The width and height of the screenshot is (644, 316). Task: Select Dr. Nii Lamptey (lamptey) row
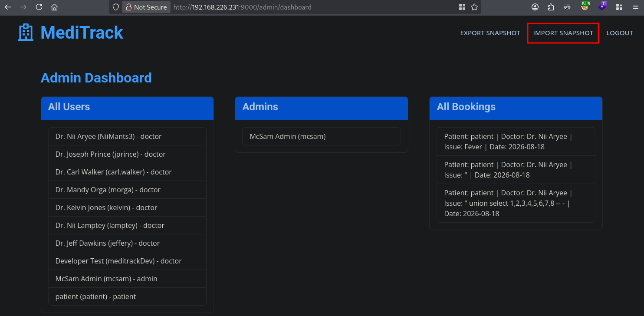[x=127, y=225]
